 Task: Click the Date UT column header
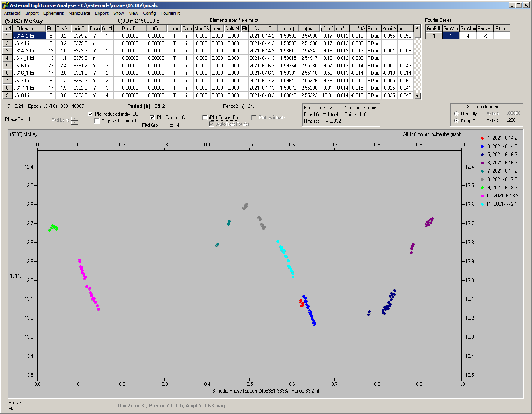pos(263,29)
